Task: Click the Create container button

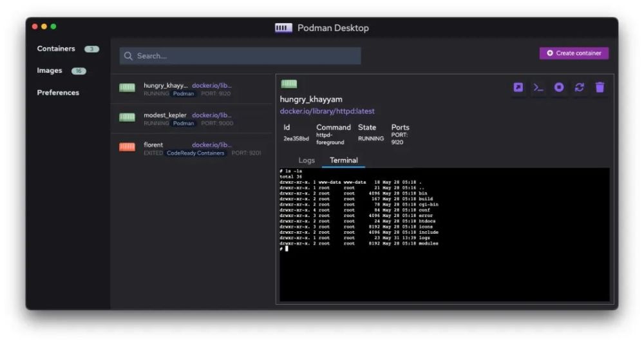Action: click(x=574, y=53)
